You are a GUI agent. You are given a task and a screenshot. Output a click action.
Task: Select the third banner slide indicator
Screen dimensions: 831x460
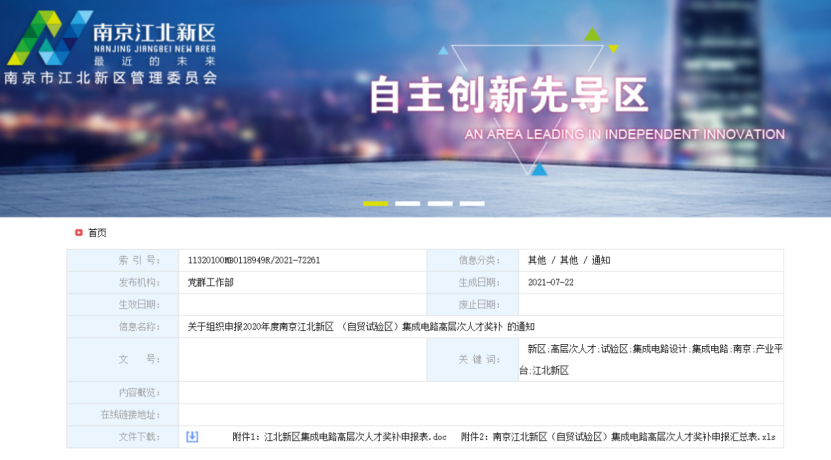point(440,204)
